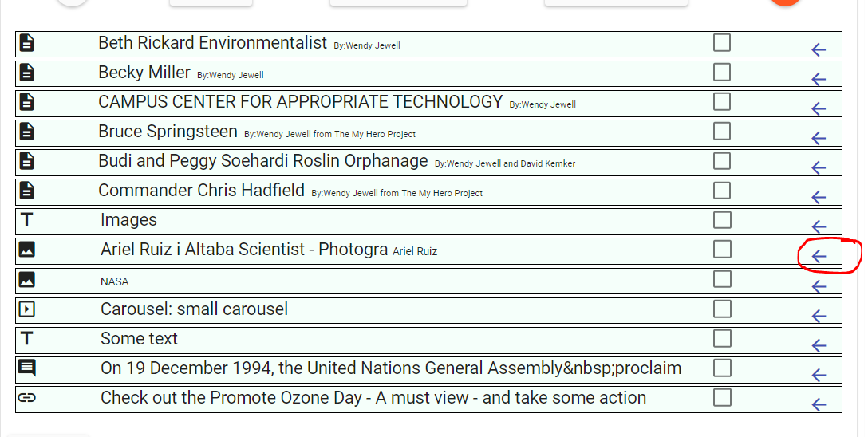Click the left arrow on Becky Miller row

(819, 79)
